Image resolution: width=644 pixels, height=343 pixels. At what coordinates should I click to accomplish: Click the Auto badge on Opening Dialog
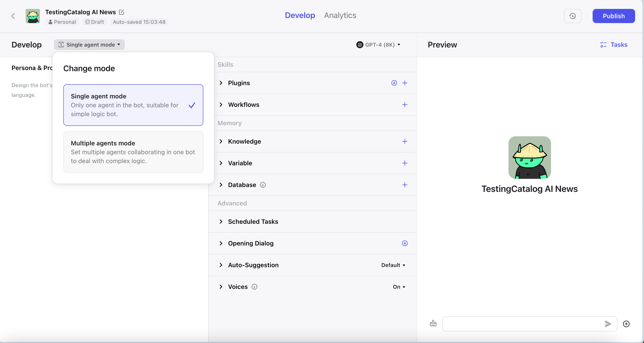click(x=404, y=243)
